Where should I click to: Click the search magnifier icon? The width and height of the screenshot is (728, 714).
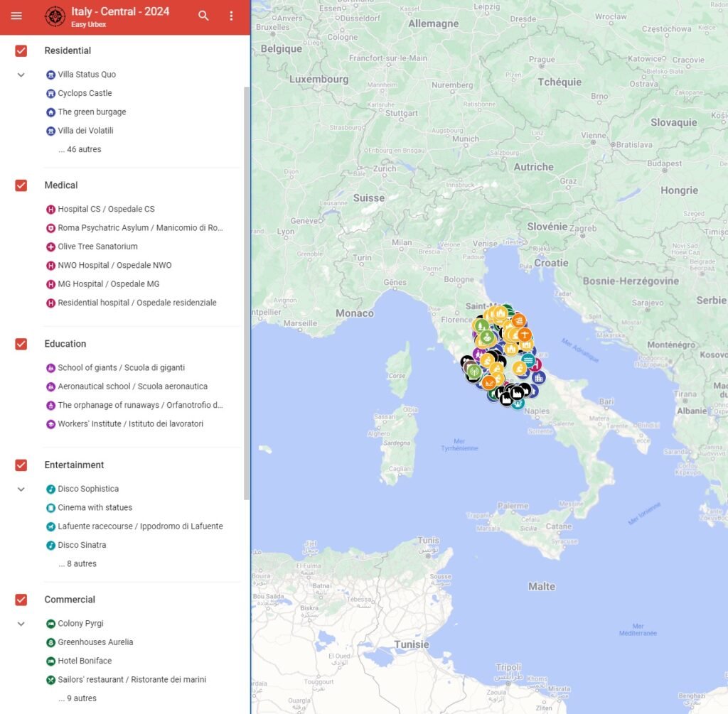[x=203, y=16]
